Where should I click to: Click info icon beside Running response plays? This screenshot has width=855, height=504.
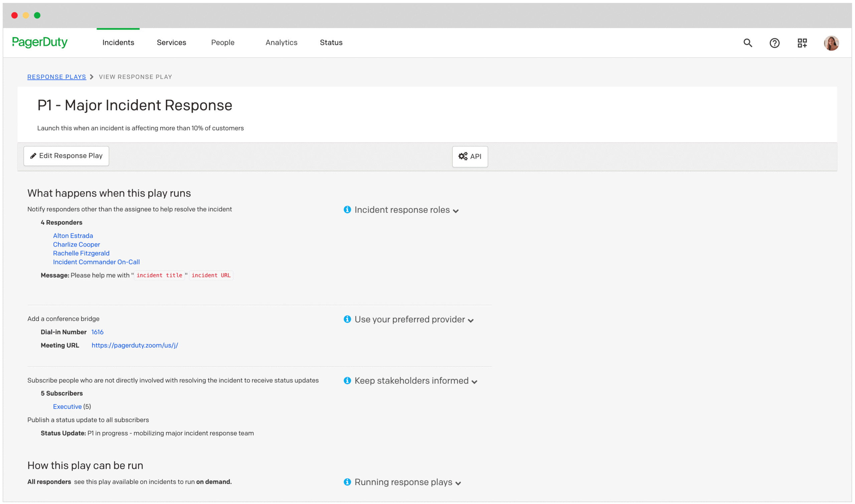point(347,482)
